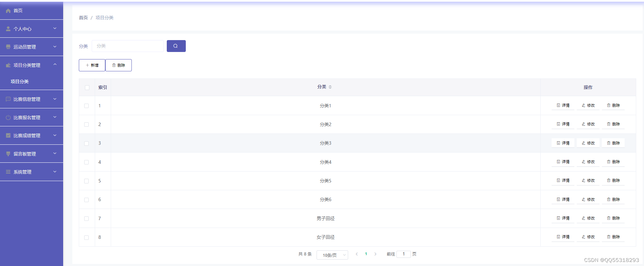The width and height of the screenshot is (644, 266).
Task: Click the icon beside 项目分类管理
Action: (x=8, y=65)
